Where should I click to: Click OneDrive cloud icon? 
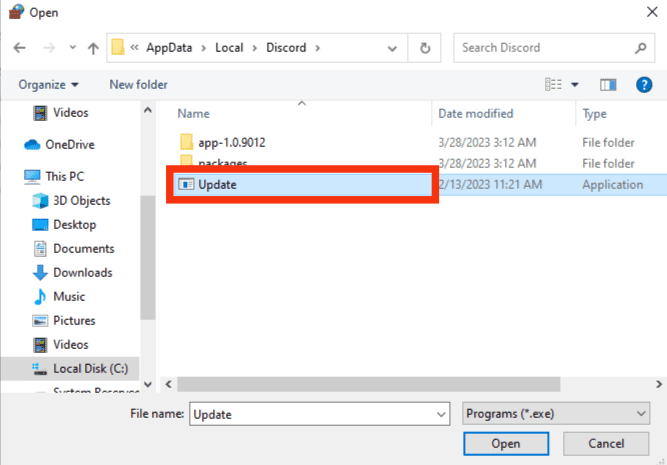pos(32,145)
